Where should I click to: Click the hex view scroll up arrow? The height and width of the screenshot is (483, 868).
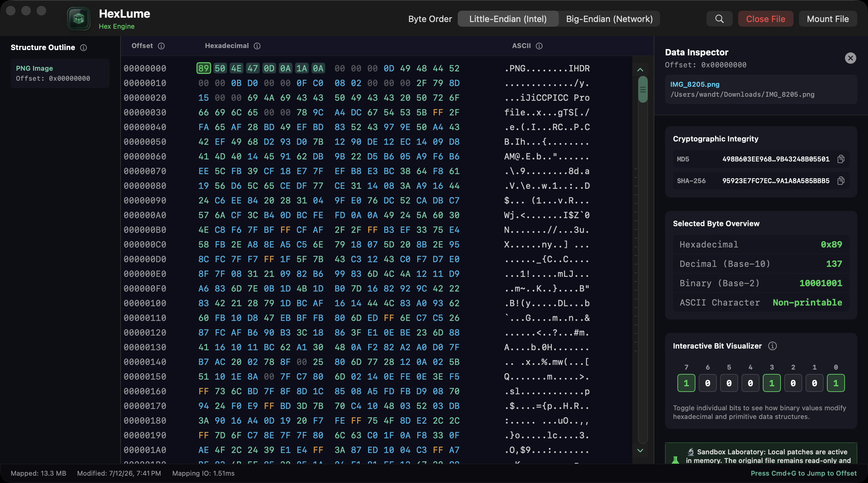coord(640,70)
